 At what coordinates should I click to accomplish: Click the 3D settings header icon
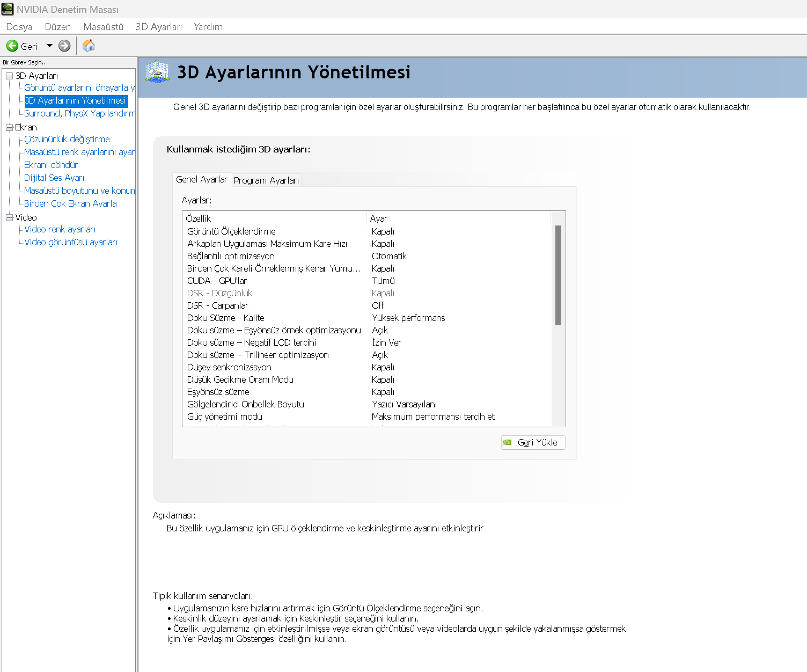coord(157,72)
